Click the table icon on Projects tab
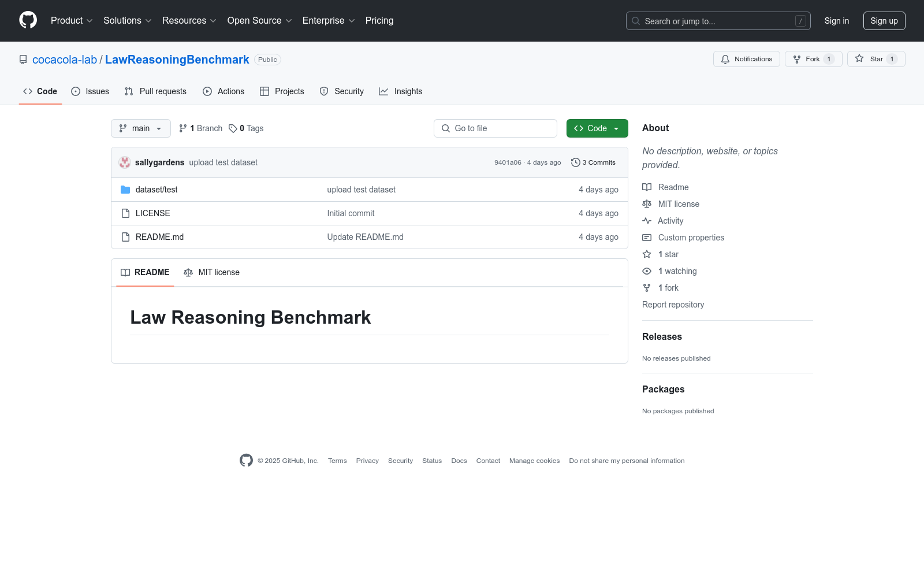 click(264, 91)
